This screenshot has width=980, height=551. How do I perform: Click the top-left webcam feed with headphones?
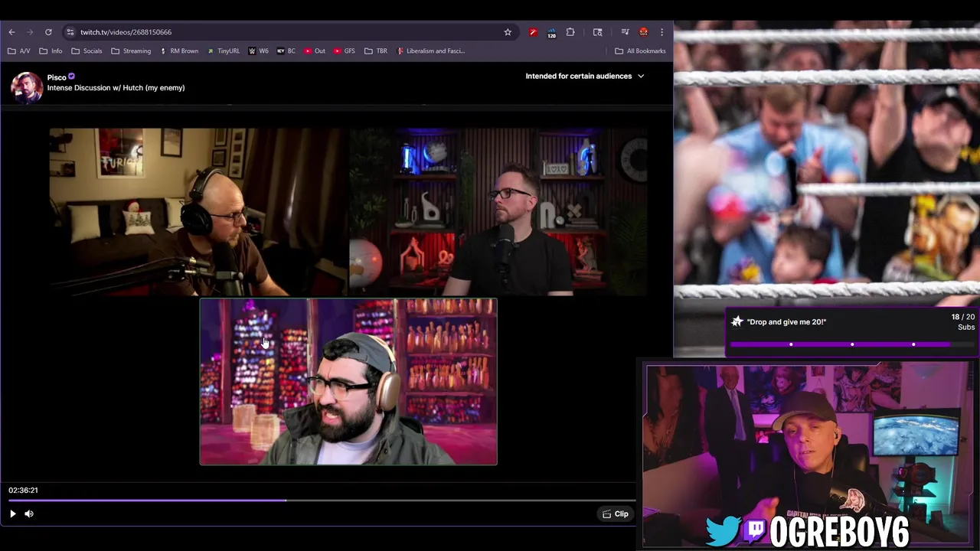click(x=199, y=212)
